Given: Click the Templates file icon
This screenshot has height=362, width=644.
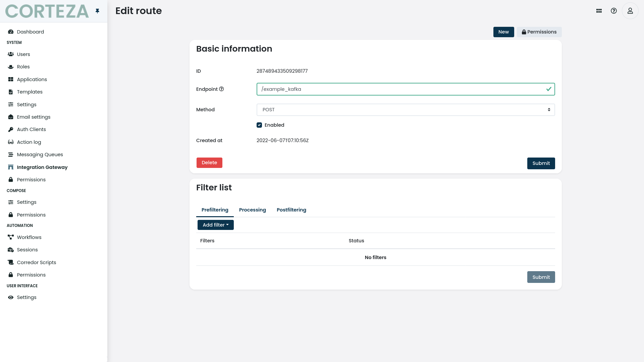Looking at the screenshot, I should tap(11, 92).
